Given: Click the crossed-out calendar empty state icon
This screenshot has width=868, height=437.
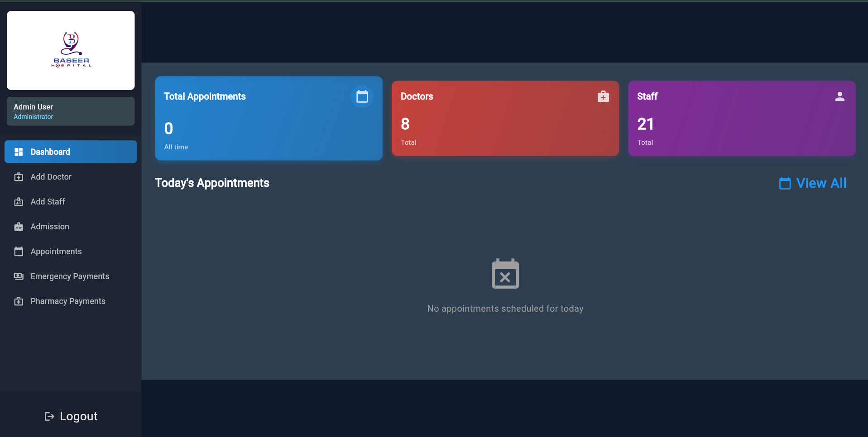Looking at the screenshot, I should 505,274.
